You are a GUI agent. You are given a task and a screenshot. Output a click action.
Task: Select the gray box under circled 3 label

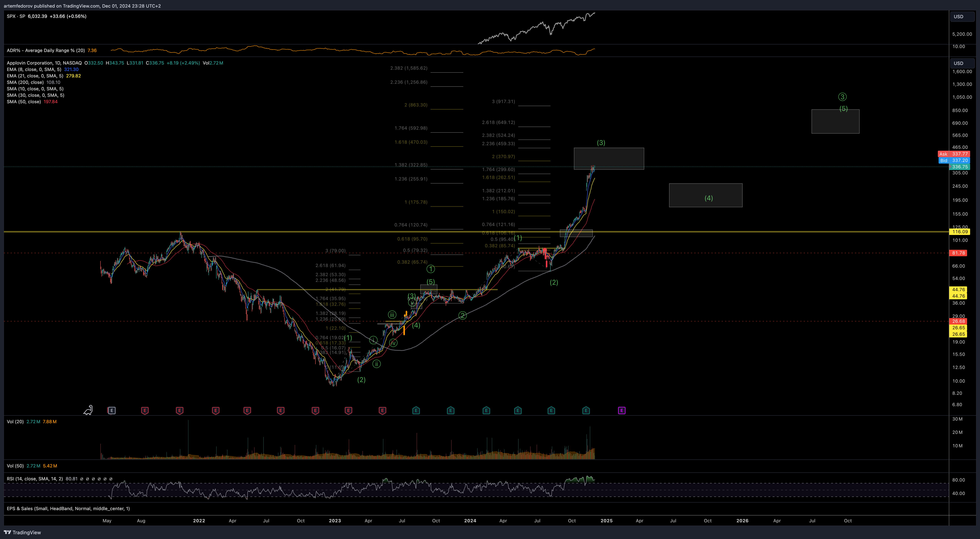[835, 121]
